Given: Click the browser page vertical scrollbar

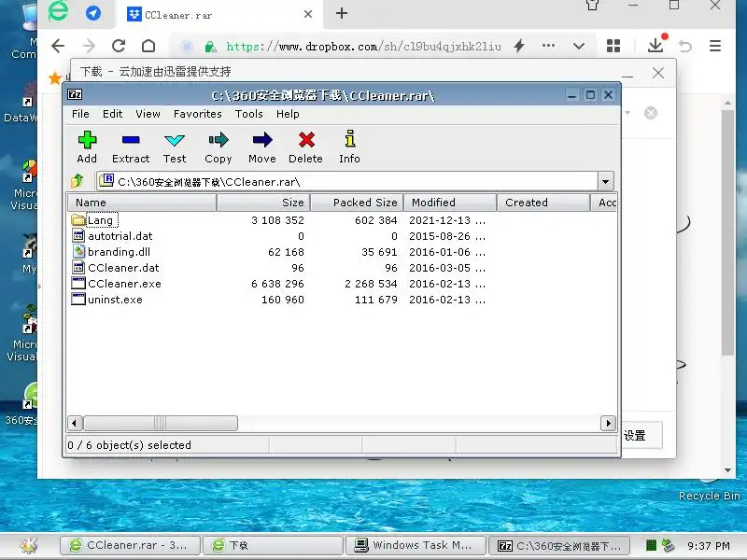Looking at the screenshot, I should tap(727, 232).
